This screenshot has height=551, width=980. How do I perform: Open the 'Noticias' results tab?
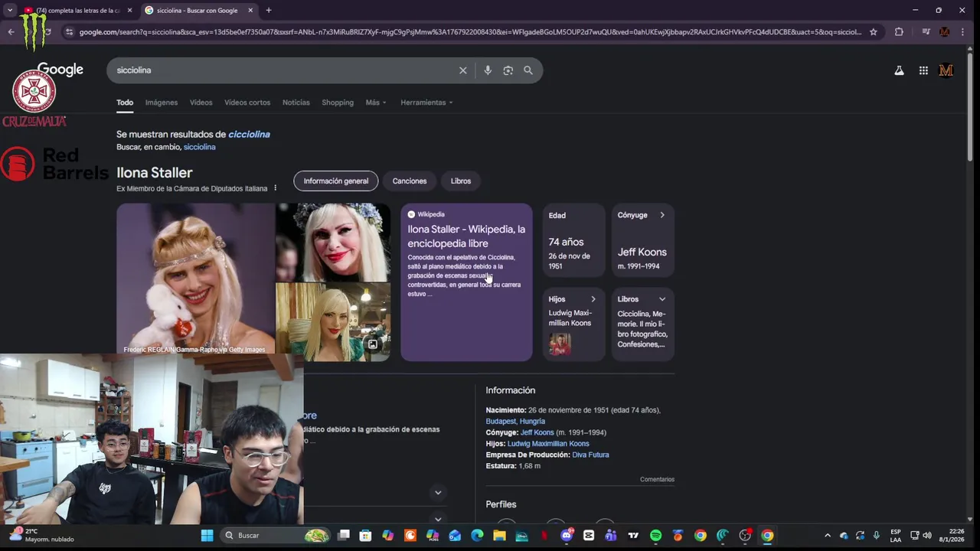click(x=296, y=103)
